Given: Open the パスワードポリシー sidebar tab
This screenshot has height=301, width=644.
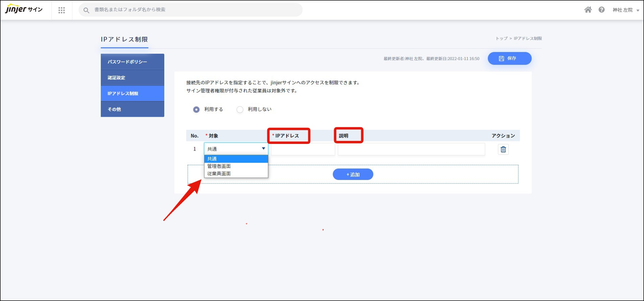Looking at the screenshot, I should point(132,62).
